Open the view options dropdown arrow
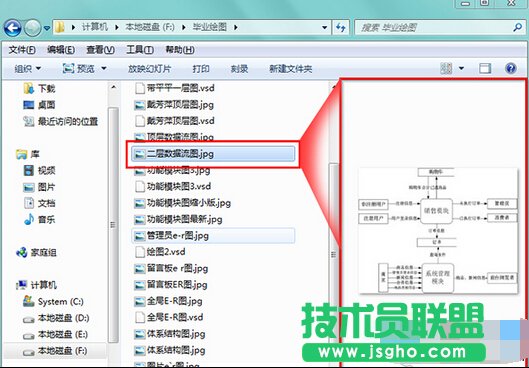This screenshot has height=368, width=529. coord(461,68)
